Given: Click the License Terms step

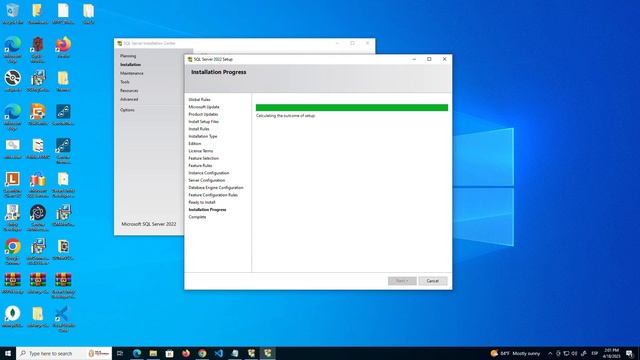Looking at the screenshot, I should coord(201,151).
